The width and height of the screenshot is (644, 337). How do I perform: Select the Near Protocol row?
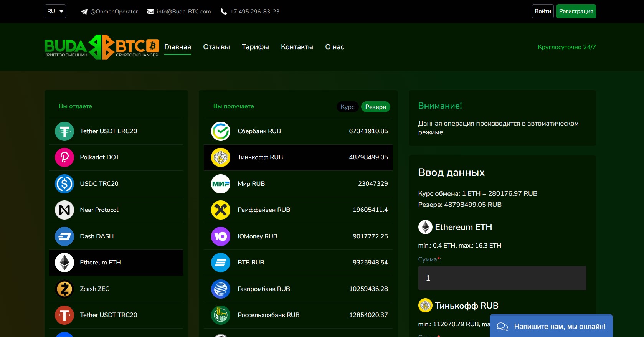[x=116, y=210]
